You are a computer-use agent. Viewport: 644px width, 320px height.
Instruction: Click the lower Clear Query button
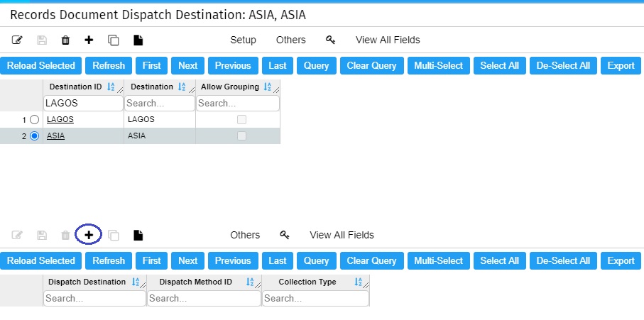371,261
